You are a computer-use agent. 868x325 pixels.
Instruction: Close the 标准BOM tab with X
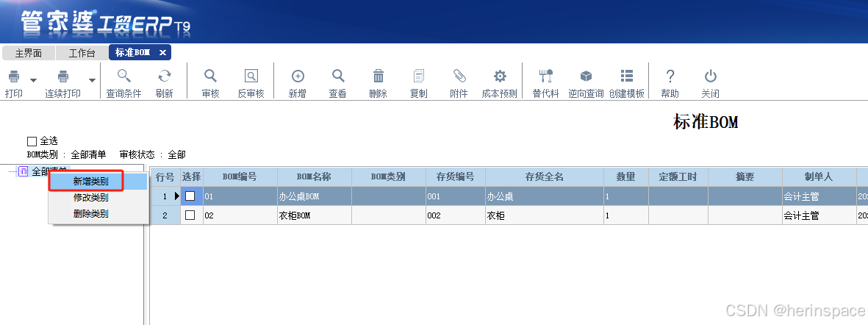coord(162,53)
